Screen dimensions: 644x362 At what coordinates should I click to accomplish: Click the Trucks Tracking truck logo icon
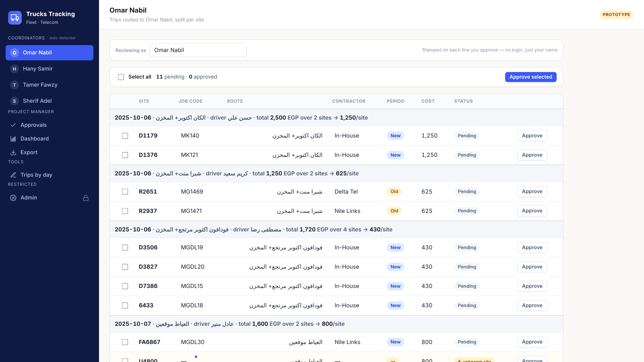pyautogui.click(x=15, y=18)
